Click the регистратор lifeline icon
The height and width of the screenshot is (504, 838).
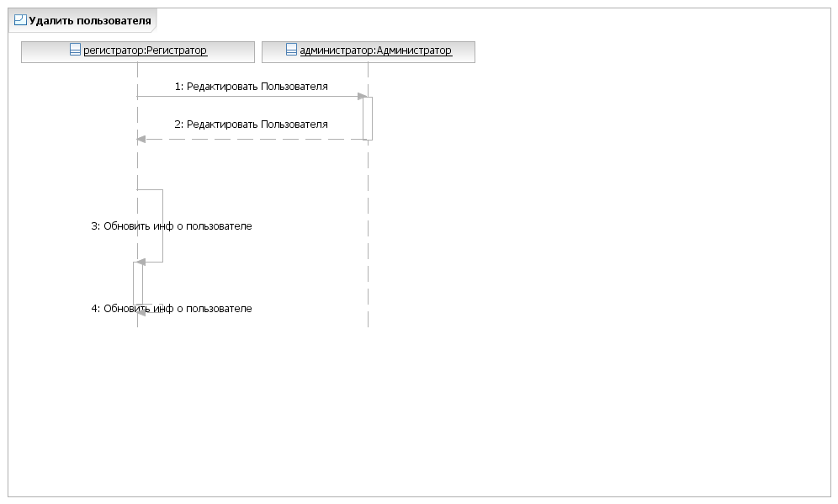pyautogui.click(x=76, y=50)
